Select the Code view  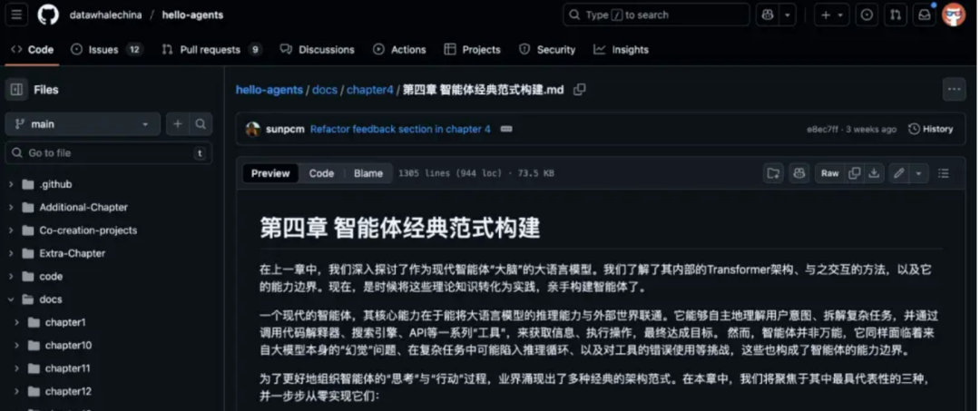[x=321, y=173]
